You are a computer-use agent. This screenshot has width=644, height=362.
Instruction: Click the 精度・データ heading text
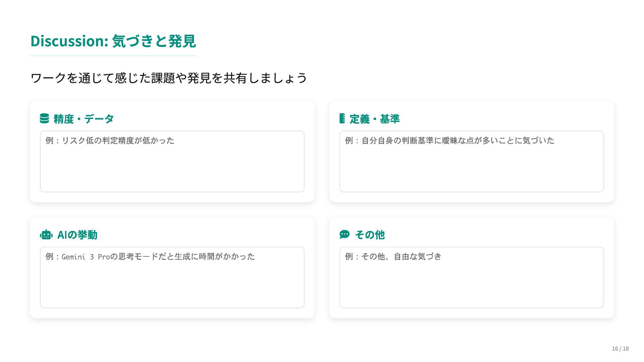click(84, 119)
